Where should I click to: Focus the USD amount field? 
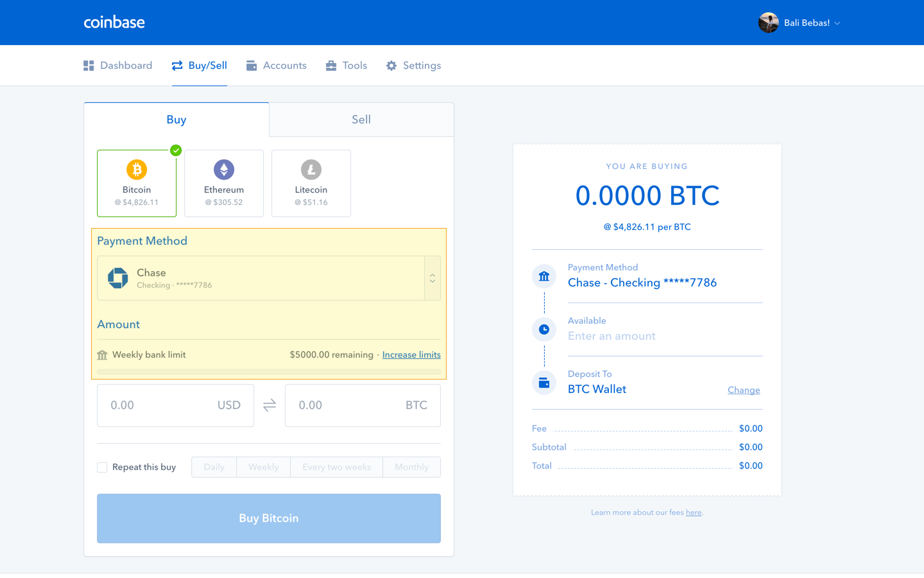[x=175, y=405]
